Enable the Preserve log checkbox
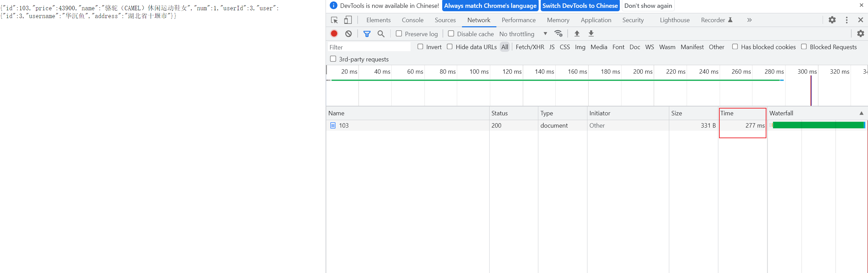 tap(399, 33)
